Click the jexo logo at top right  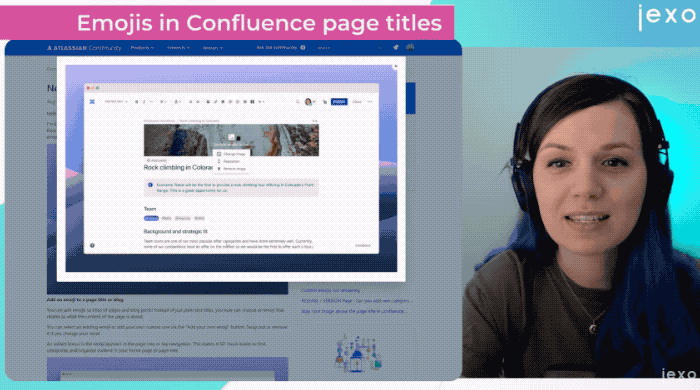(x=667, y=17)
